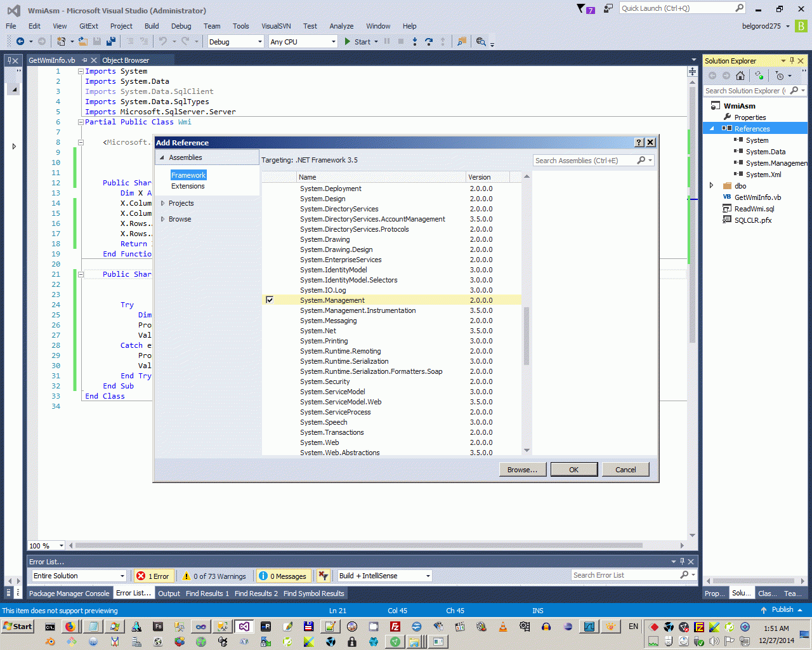Click Publish in the status bar
Image resolution: width=812 pixels, height=650 pixels.
click(x=782, y=610)
